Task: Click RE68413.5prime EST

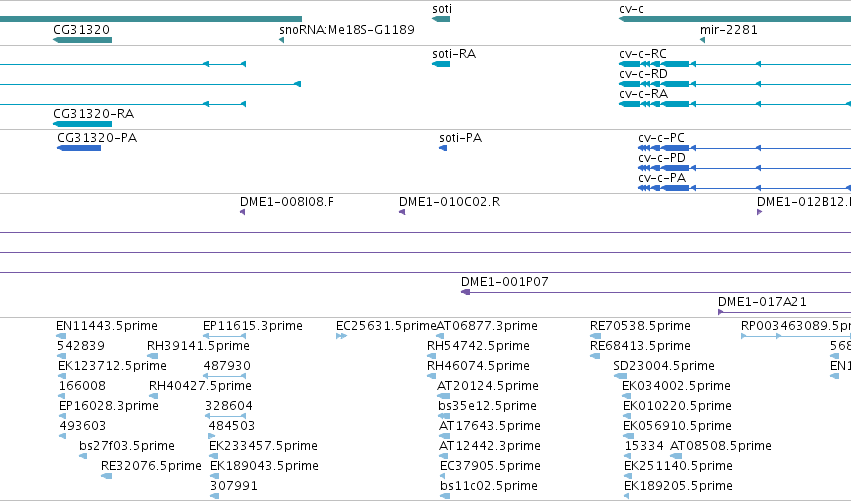Action: (x=595, y=356)
